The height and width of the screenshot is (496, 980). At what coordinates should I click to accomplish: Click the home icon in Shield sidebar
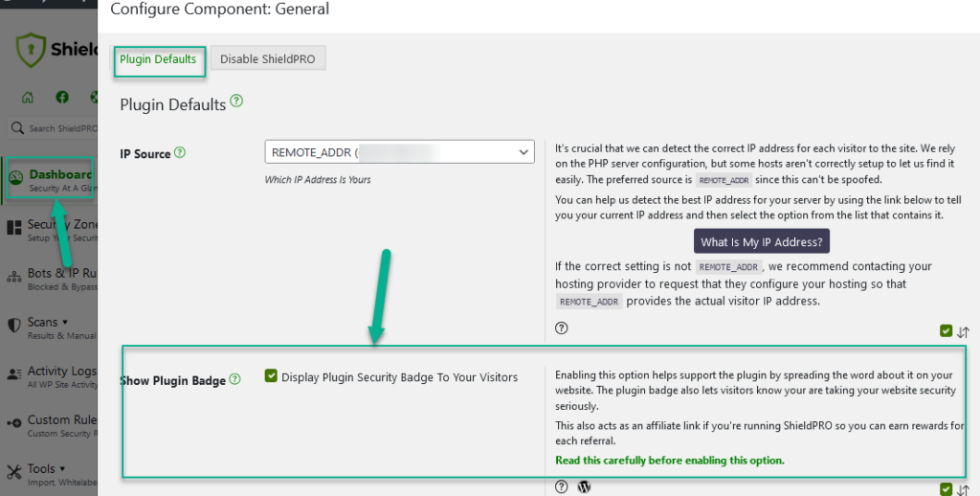tap(28, 98)
